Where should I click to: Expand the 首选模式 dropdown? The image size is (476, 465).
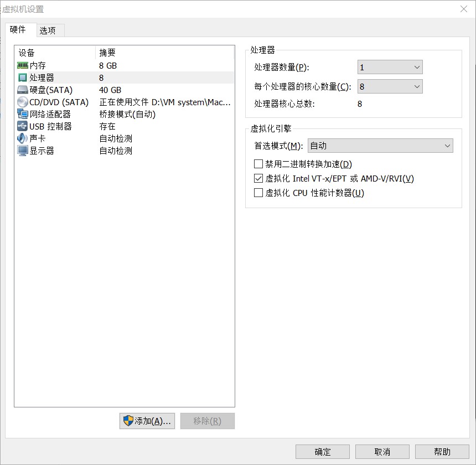380,146
